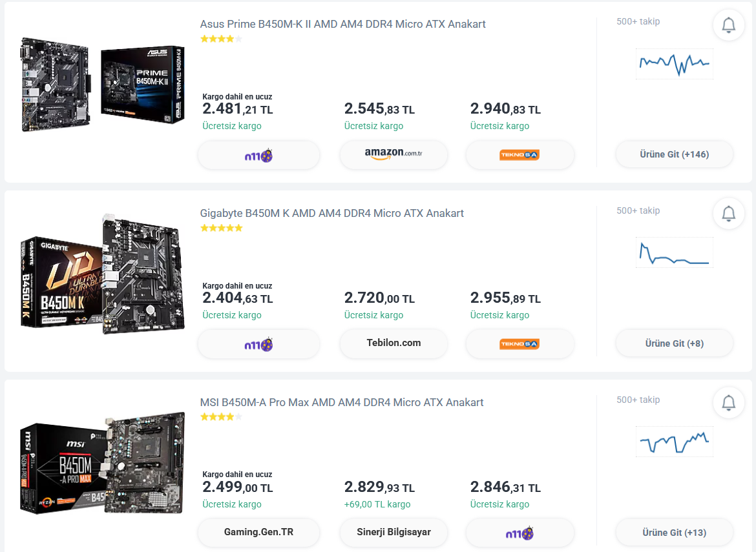This screenshot has width=756, height=552.
Task: Expand more offers with Ürüne Git (+13)
Action: pyautogui.click(x=674, y=533)
